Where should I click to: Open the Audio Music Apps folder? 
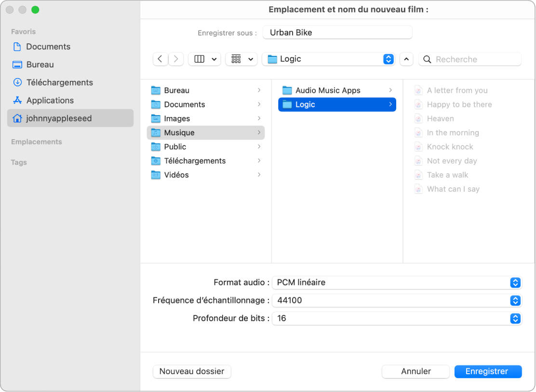(328, 91)
